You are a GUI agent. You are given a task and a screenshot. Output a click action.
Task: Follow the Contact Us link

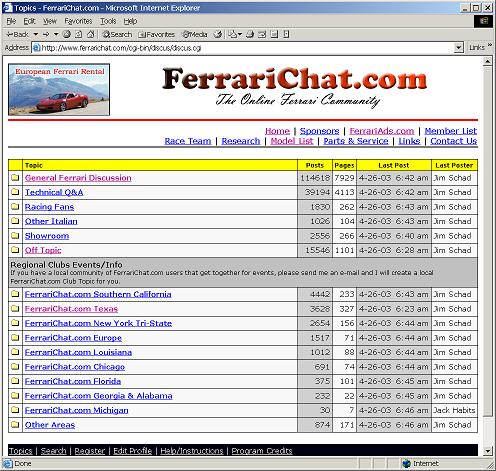pyautogui.click(x=454, y=141)
